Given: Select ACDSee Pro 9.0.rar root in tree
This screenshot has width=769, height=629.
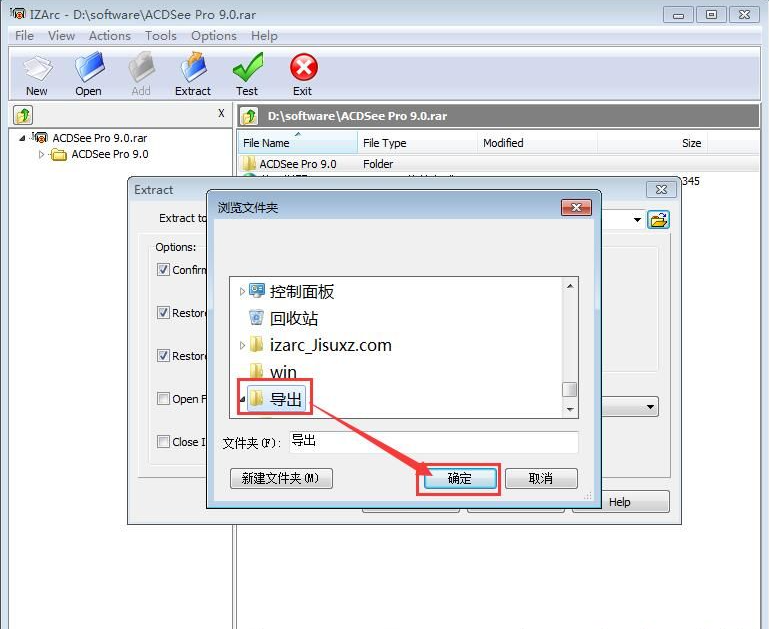Looking at the screenshot, I should (x=100, y=138).
